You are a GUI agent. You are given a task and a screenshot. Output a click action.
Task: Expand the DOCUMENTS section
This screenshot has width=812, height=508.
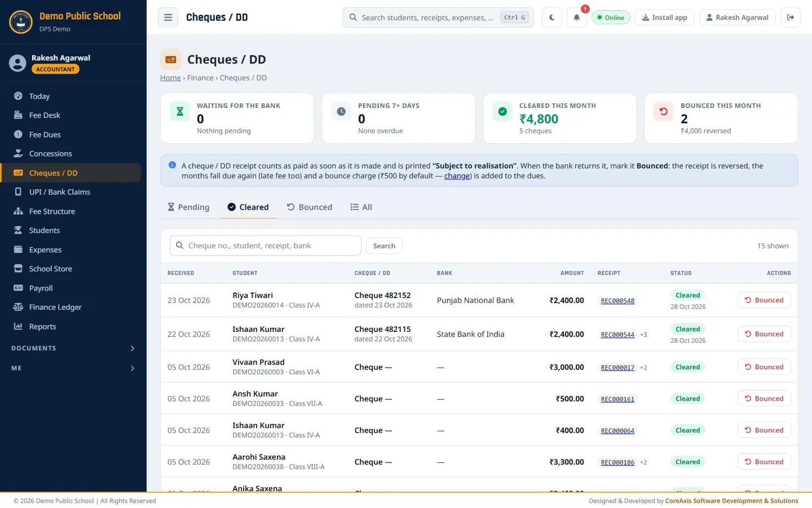(x=73, y=348)
